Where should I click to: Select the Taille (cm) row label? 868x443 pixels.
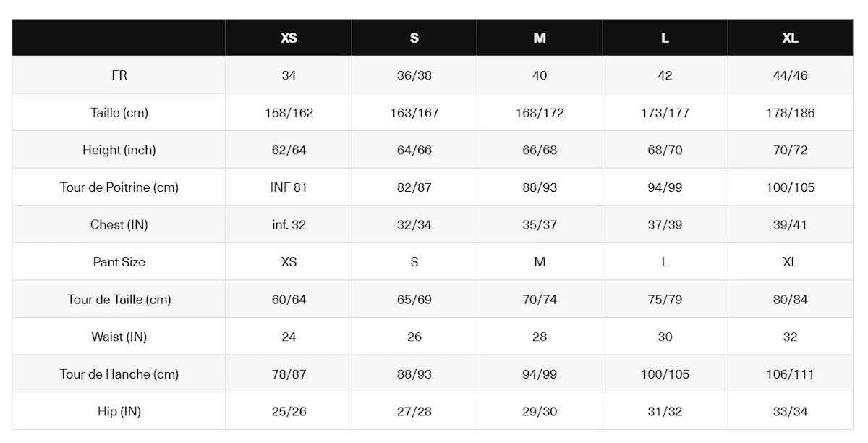(119, 113)
